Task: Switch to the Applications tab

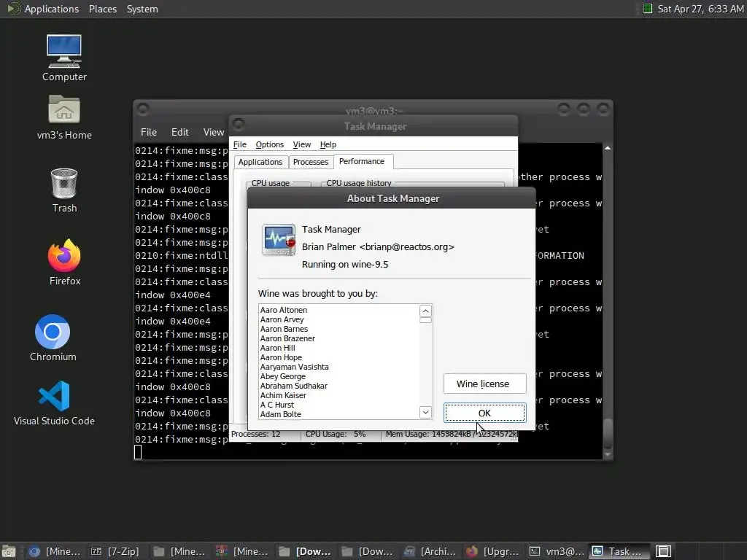Action: click(x=260, y=162)
